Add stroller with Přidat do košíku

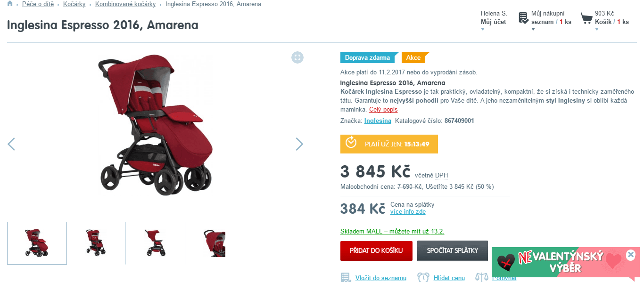376,250
